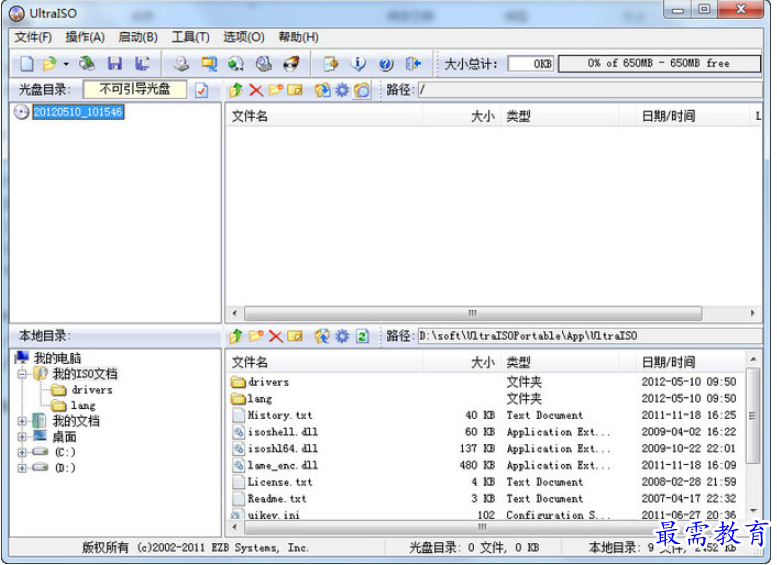Image resolution: width=777 pixels, height=565 pixels.
Task: Open the 选项(O) menu
Action: pyautogui.click(x=243, y=37)
